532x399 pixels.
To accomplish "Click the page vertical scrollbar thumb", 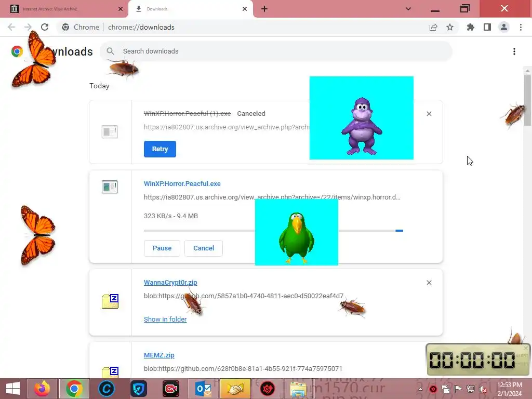I will (x=527, y=100).
